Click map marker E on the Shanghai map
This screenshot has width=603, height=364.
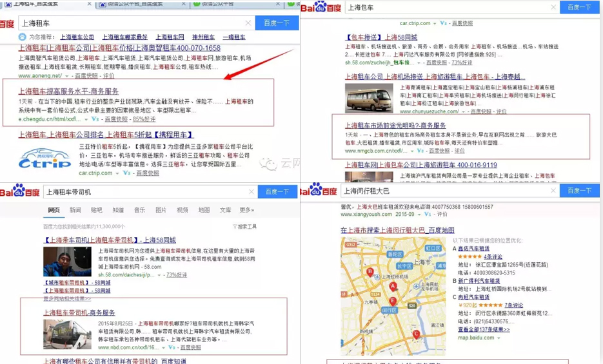coord(393,301)
